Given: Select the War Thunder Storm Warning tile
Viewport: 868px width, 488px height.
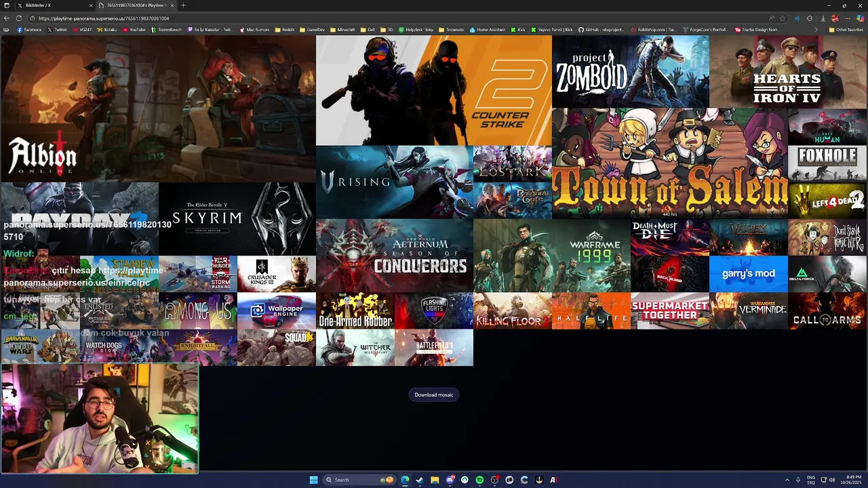Looking at the screenshot, I should [197, 273].
